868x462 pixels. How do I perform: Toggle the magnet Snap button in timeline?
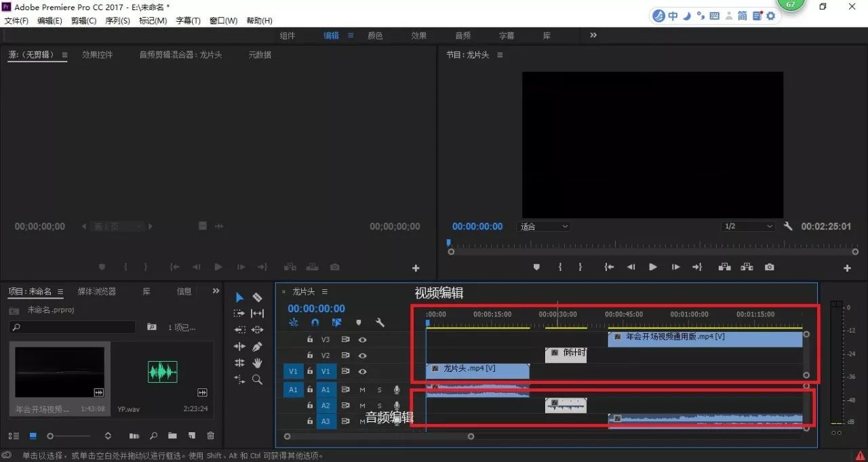click(x=315, y=323)
